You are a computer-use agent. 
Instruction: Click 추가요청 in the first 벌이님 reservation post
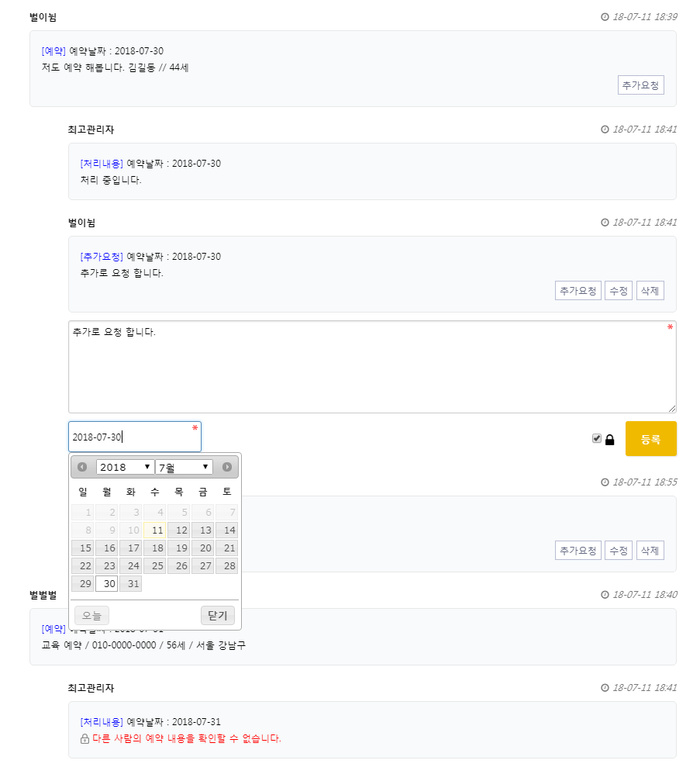coord(640,85)
